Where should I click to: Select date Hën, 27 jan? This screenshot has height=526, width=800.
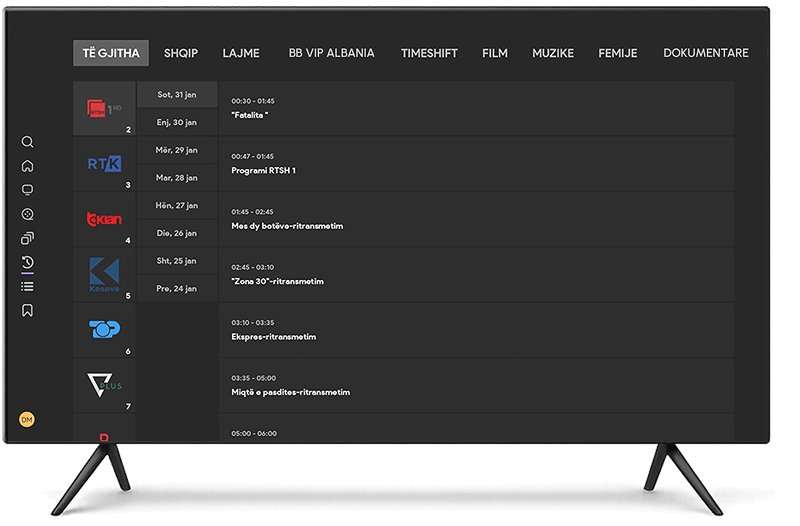176,205
